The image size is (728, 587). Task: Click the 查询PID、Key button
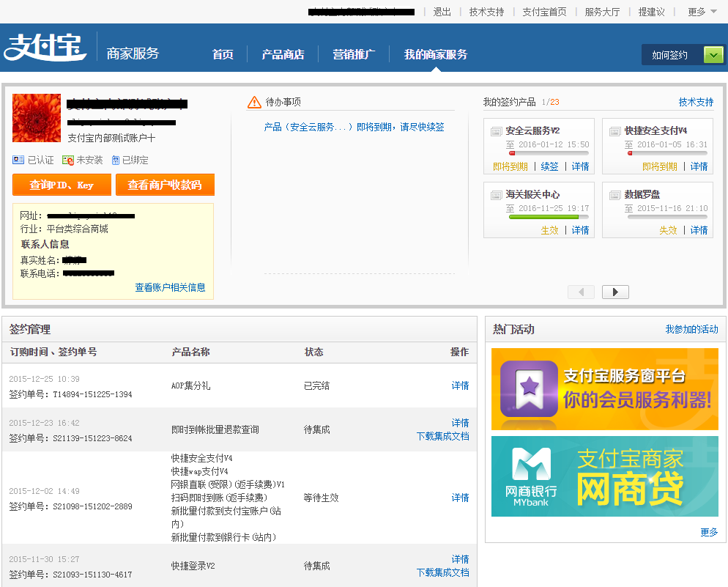(x=62, y=185)
